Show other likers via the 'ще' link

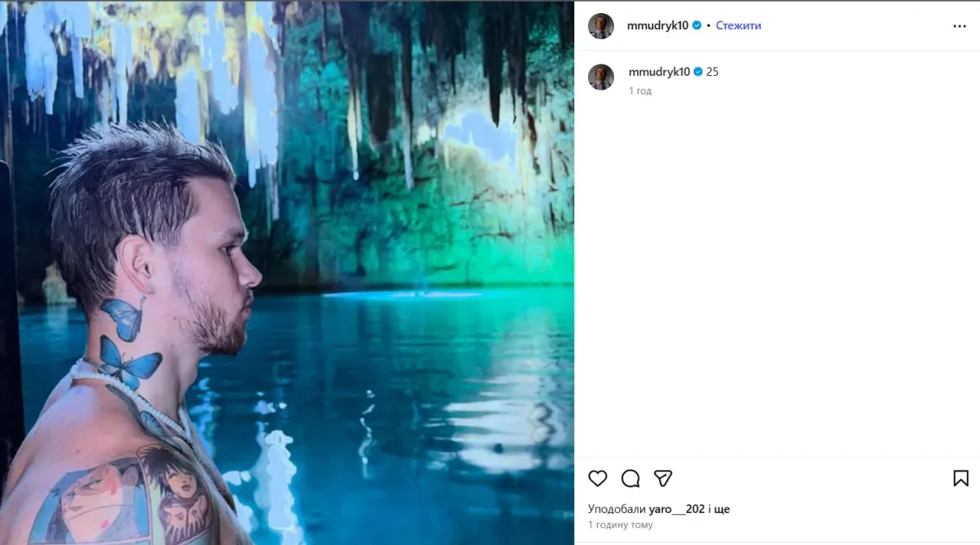click(721, 509)
